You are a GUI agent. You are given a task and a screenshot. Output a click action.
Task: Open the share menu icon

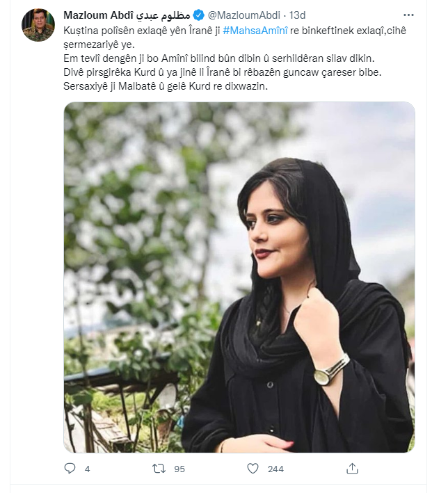click(352, 469)
